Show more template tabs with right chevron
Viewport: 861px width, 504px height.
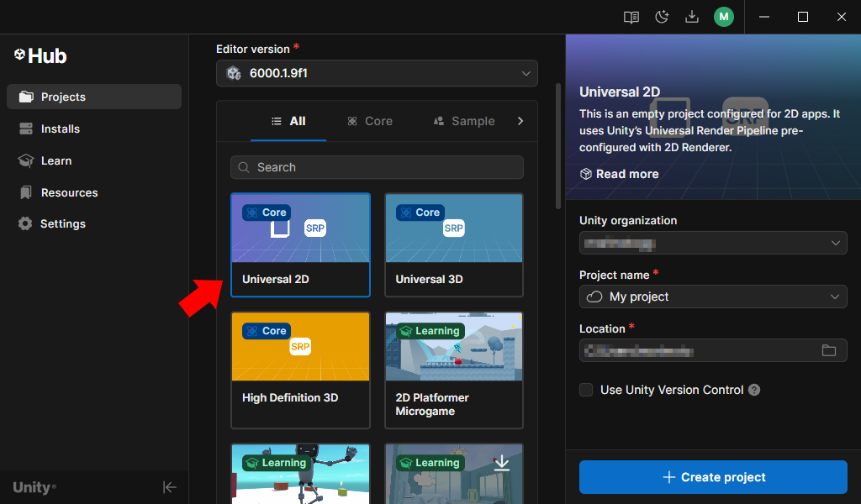[x=520, y=121]
